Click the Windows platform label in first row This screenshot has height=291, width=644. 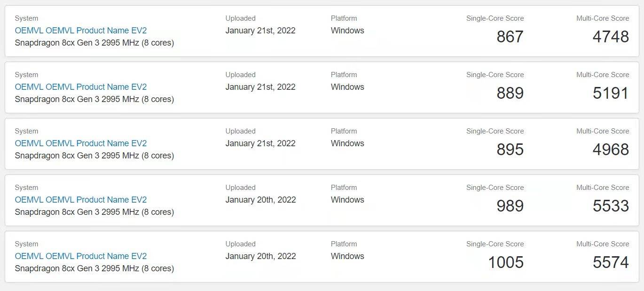pos(347,30)
